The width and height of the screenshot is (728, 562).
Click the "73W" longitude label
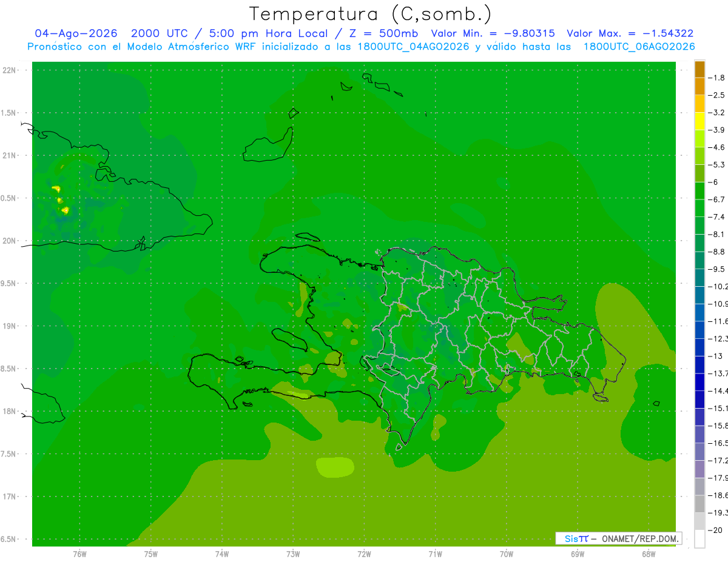coord(293,554)
